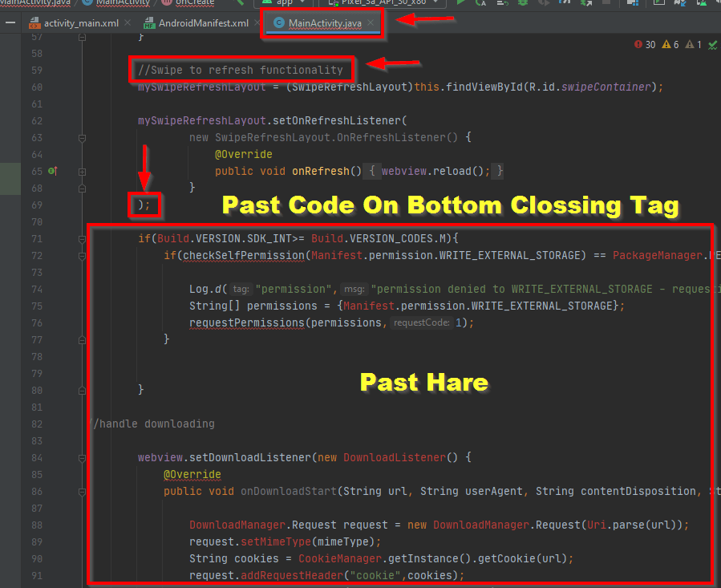Click line number 81 in the gutter
The image size is (721, 588).
[37, 408]
